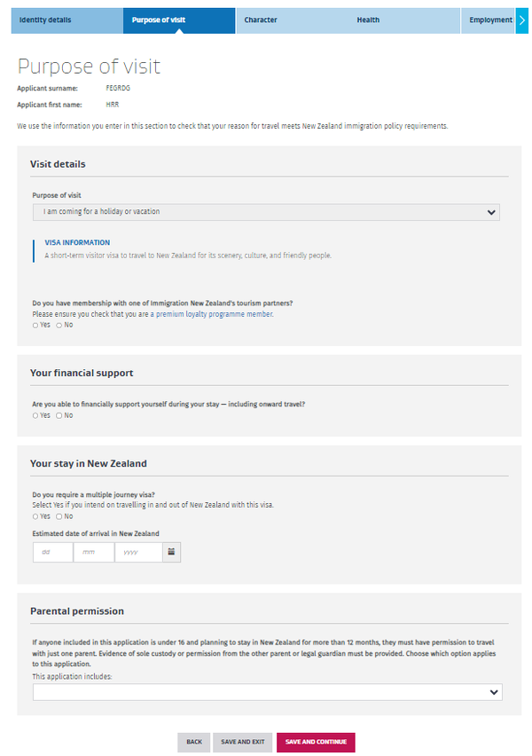The image size is (532, 756).
Task: Click the Back button
Action: [x=193, y=742]
